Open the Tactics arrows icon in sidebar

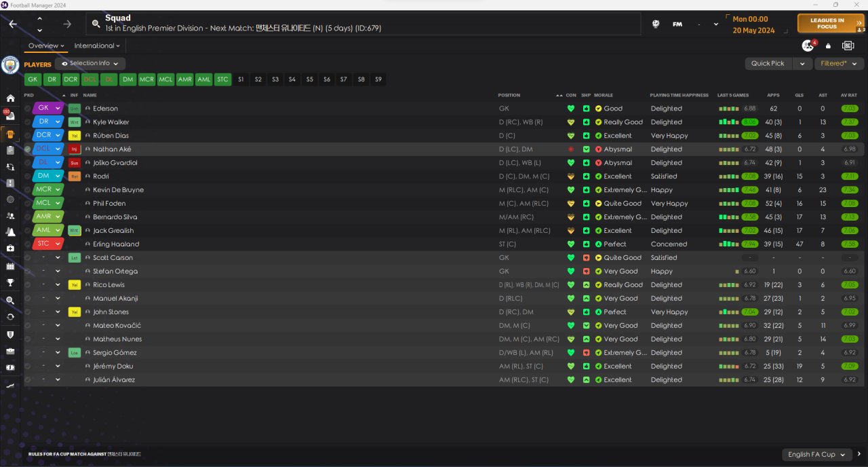[10, 167]
